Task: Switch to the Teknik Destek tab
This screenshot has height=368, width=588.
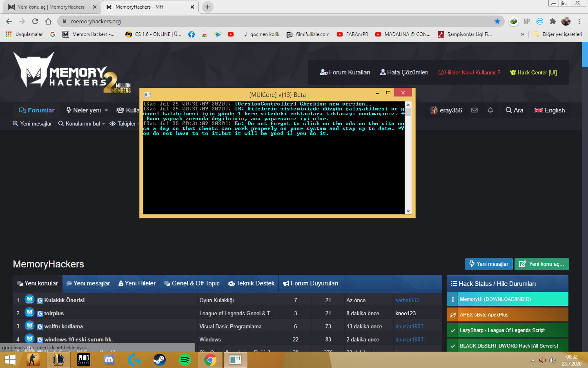Action: tap(252, 283)
